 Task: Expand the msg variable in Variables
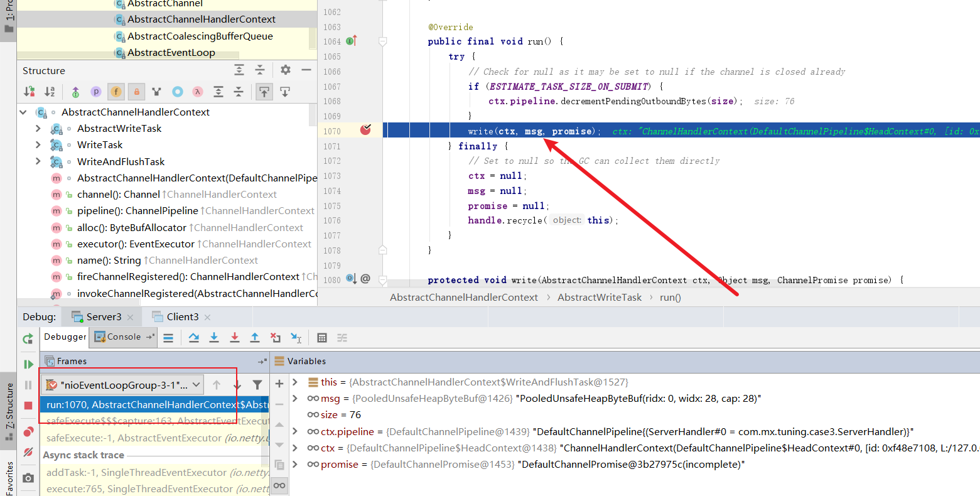click(295, 398)
